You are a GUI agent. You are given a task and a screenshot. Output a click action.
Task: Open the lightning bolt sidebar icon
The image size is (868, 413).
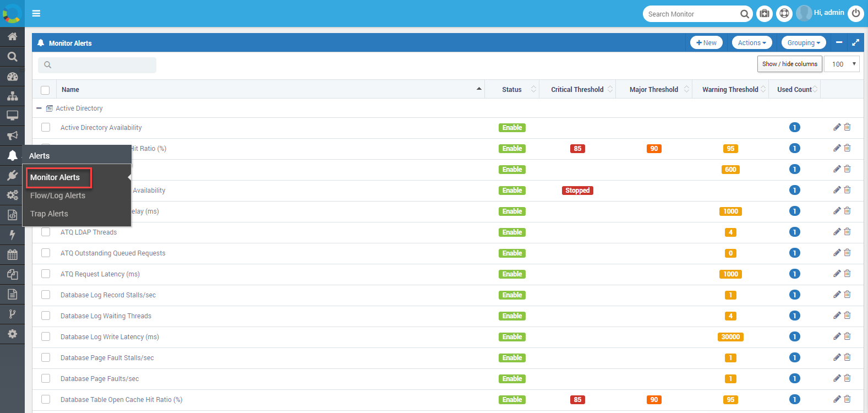12,235
